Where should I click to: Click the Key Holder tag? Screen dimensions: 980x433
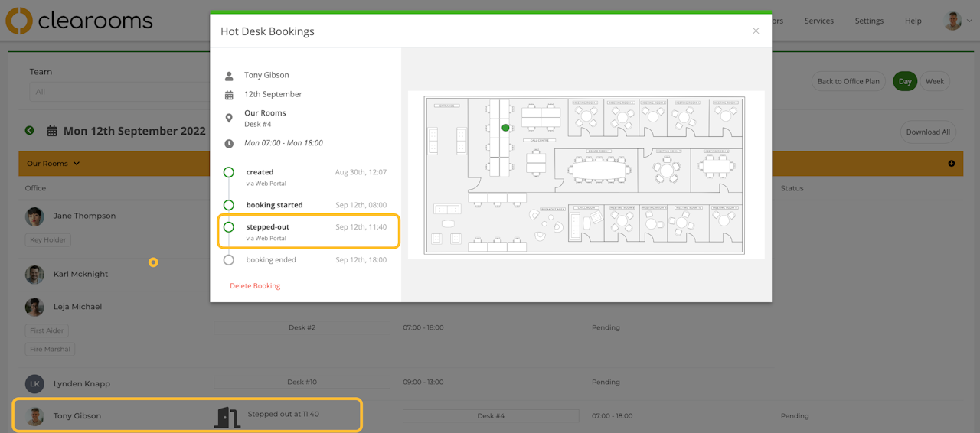tap(48, 240)
